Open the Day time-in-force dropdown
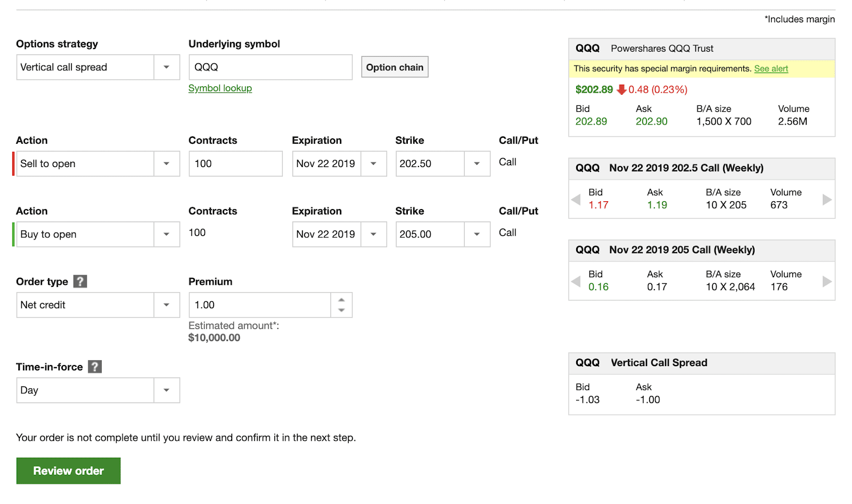Image resolution: width=852 pixels, height=504 pixels. click(x=98, y=390)
